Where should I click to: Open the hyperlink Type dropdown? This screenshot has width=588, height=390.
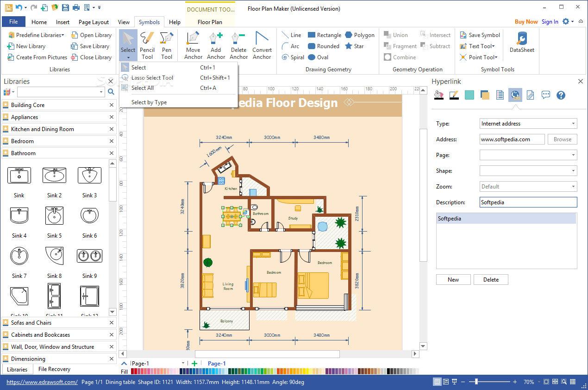573,124
